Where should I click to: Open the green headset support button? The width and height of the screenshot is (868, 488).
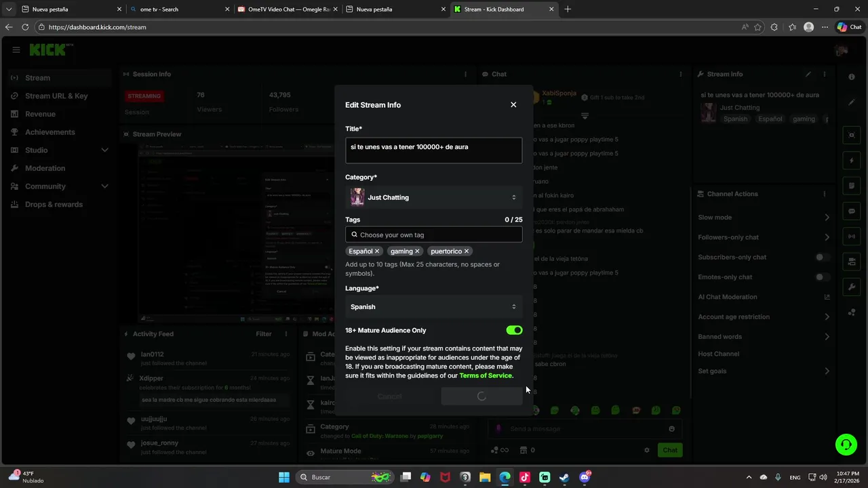[846, 445]
